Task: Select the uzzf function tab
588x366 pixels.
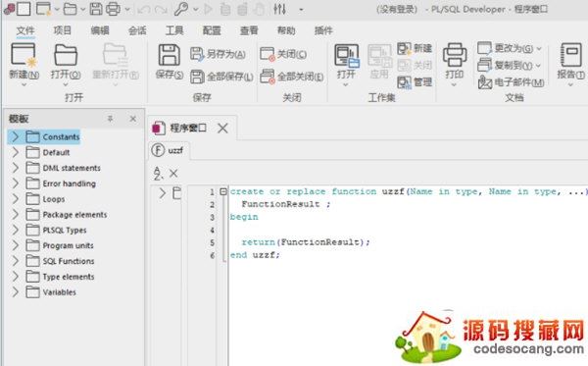Action: coord(169,150)
